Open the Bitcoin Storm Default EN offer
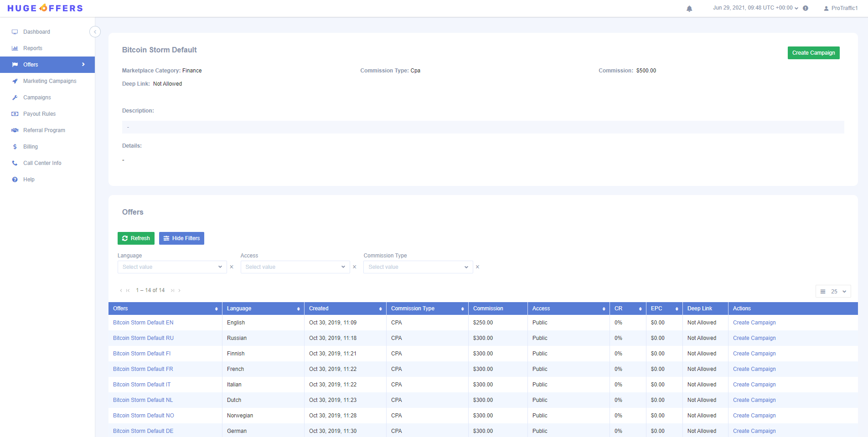The height and width of the screenshot is (437, 868). pyautogui.click(x=143, y=323)
